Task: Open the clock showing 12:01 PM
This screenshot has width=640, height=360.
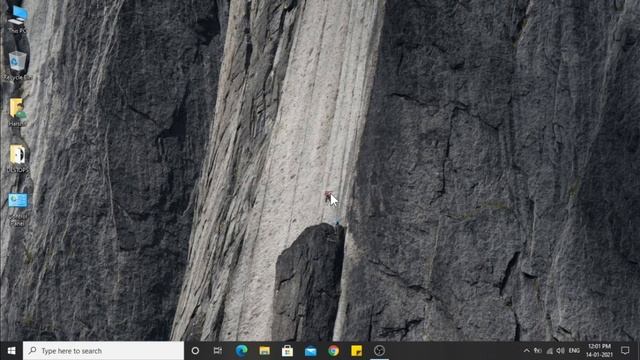Action: (599, 351)
